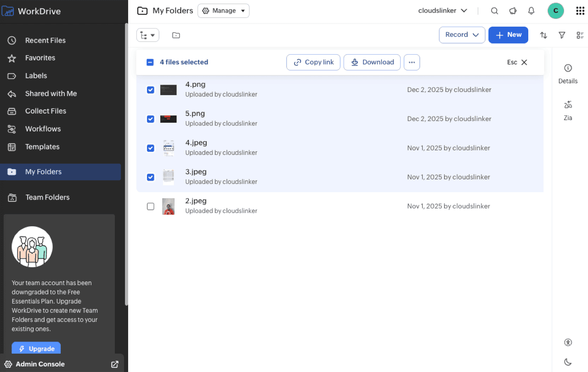Image resolution: width=588 pixels, height=372 pixels.
Task: Open Favorites in the sidebar
Action: tap(40, 58)
